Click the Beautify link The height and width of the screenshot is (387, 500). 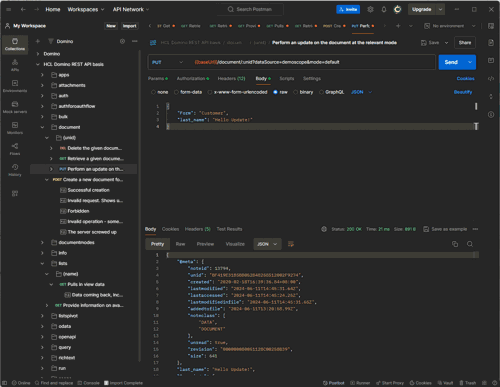[x=463, y=92]
